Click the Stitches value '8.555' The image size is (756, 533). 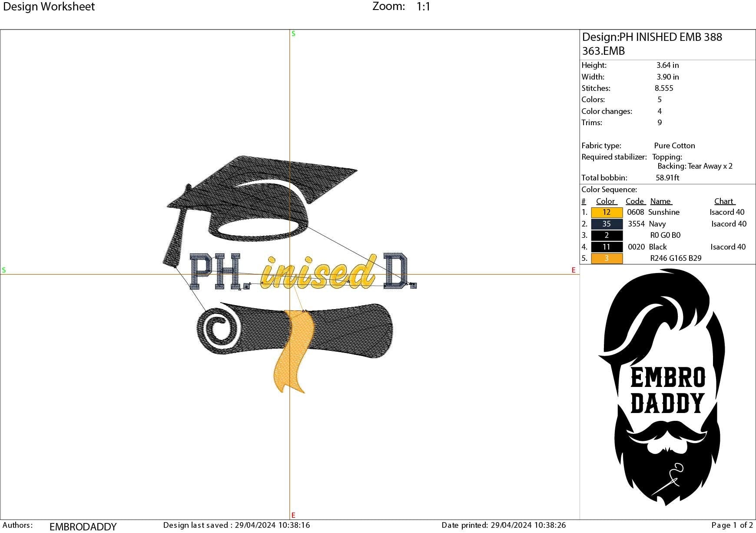pos(664,88)
